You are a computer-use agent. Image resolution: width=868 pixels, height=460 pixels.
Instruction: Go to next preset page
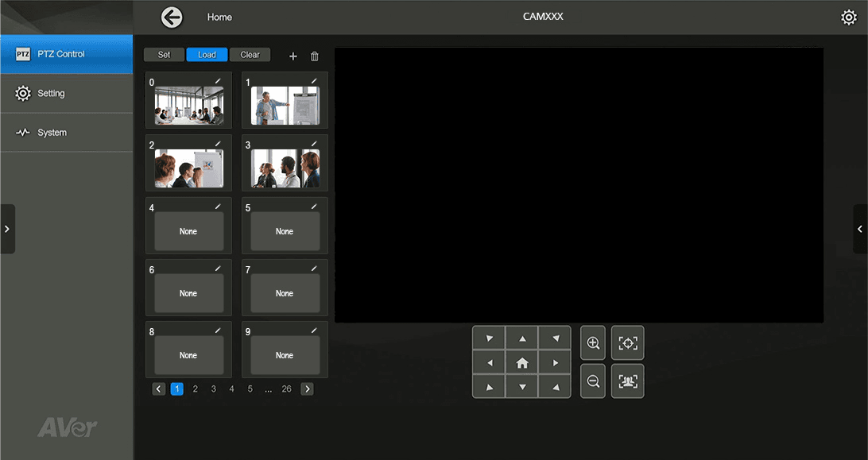307,388
